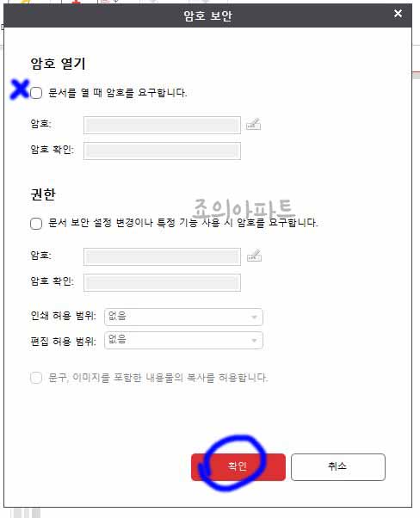
Task: Enable 문서 보안 설정 변경 암호 checkbox
Action: tap(36, 224)
